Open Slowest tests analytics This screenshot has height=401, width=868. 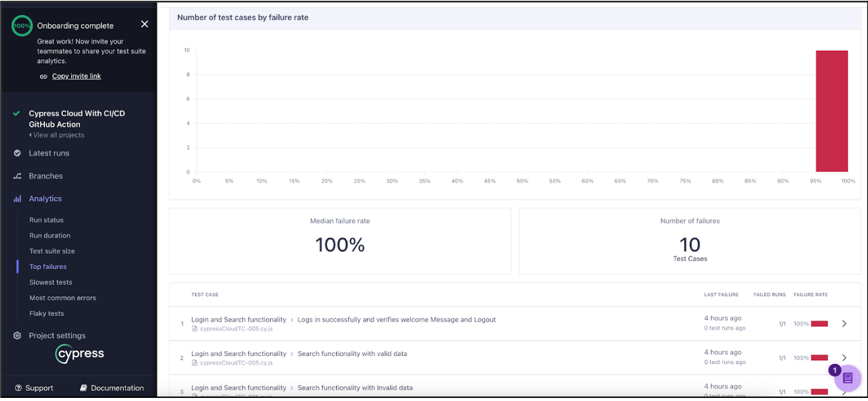pyautogui.click(x=51, y=282)
